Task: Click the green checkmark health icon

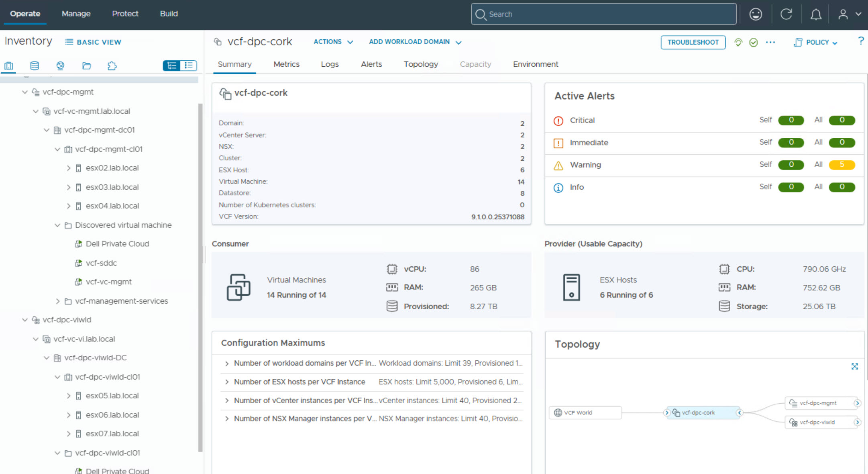Action: click(753, 42)
